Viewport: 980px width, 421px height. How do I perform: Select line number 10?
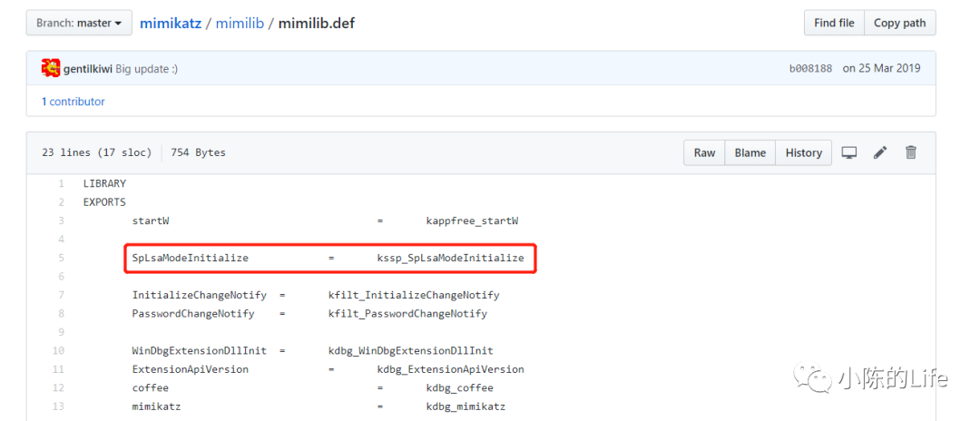pyautogui.click(x=59, y=350)
